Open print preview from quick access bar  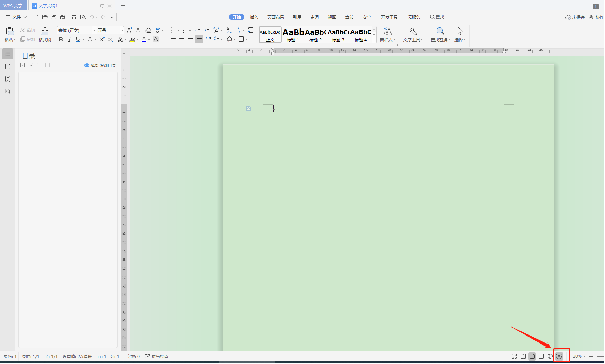pos(83,17)
